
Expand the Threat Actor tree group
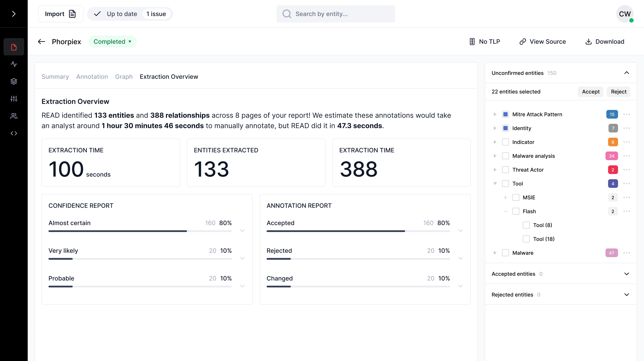pyautogui.click(x=495, y=170)
